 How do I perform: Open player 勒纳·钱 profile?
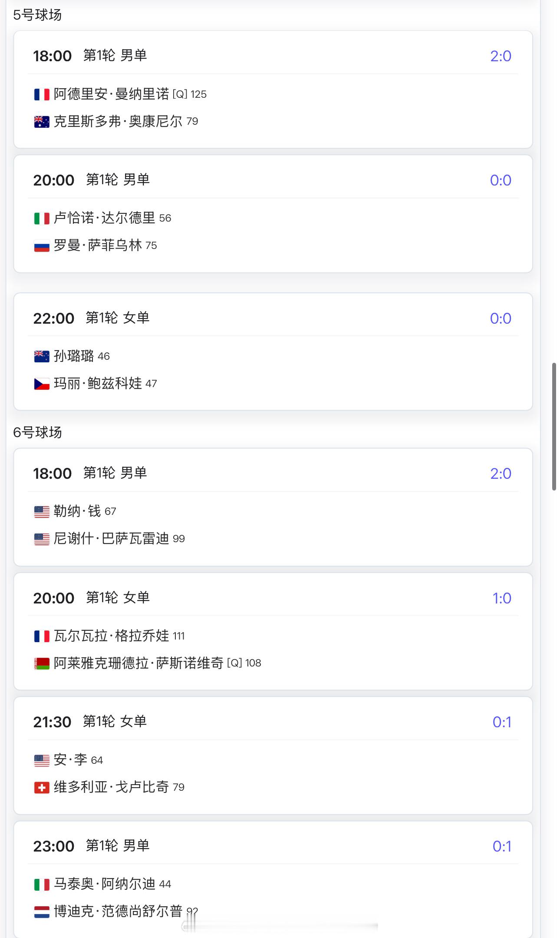pyautogui.click(x=77, y=511)
